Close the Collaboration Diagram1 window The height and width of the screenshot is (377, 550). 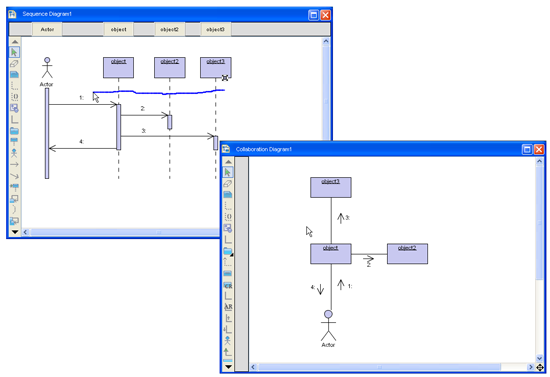539,149
